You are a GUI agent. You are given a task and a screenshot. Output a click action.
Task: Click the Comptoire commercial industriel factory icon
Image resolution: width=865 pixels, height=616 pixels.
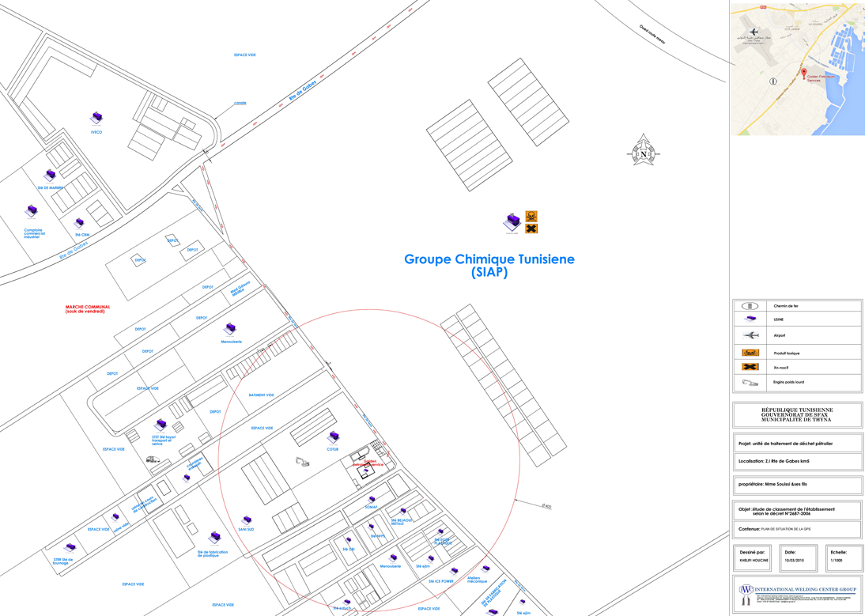[x=32, y=212]
